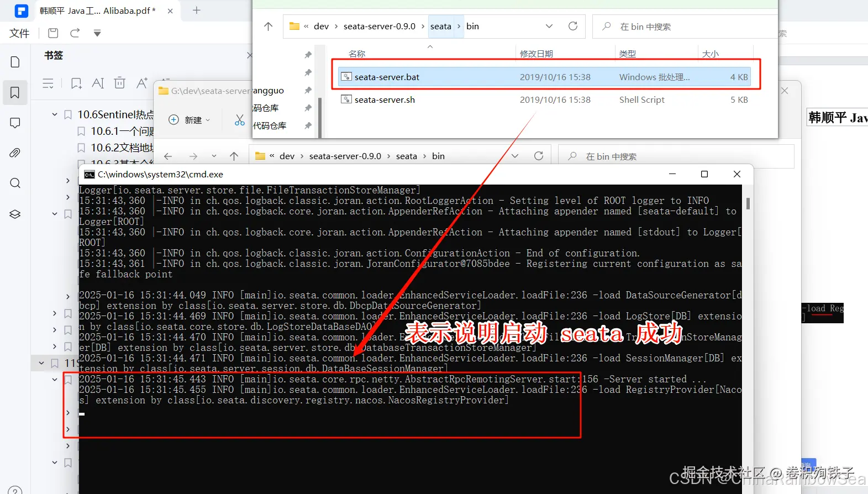Click the rename bookmark AI icon
This screenshot has height=494, width=868.
coord(98,83)
